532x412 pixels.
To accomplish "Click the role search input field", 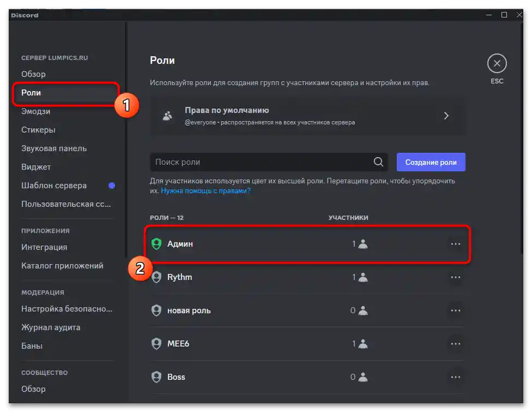I will [245, 162].
